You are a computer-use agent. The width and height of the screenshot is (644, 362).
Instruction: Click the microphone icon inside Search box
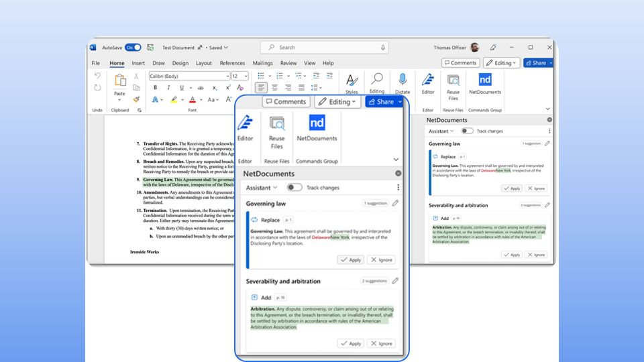point(383,48)
